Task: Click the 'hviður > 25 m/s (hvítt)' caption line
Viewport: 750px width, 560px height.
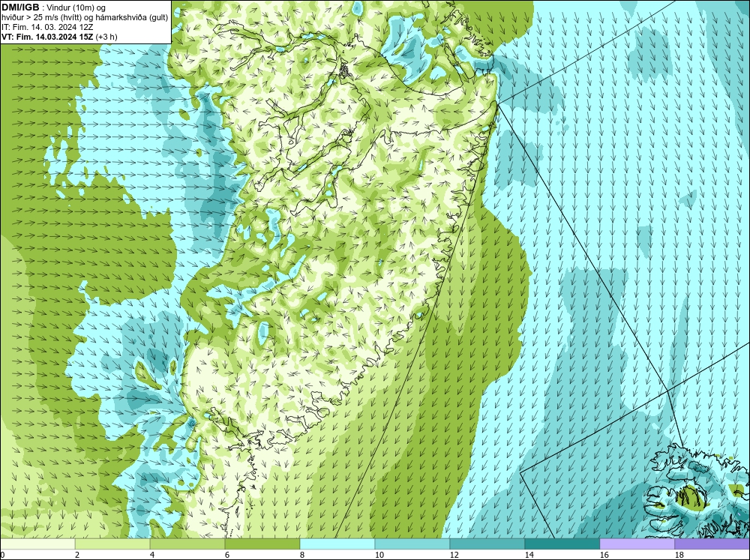Action: pos(85,18)
